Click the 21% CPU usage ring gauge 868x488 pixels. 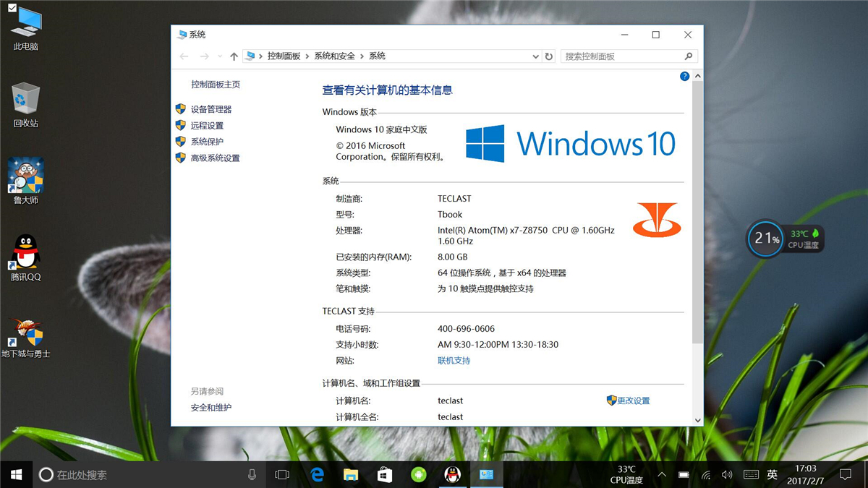(x=765, y=239)
